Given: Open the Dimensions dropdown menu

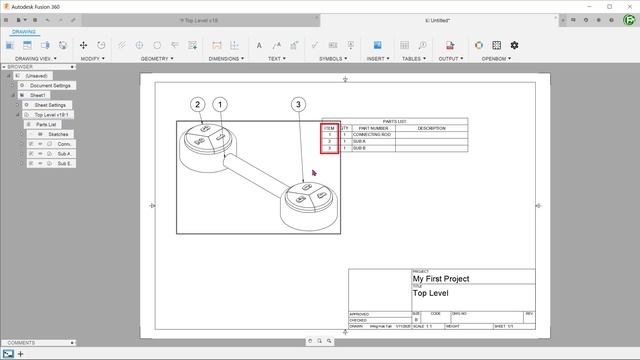Looking at the screenshot, I should tap(226, 59).
